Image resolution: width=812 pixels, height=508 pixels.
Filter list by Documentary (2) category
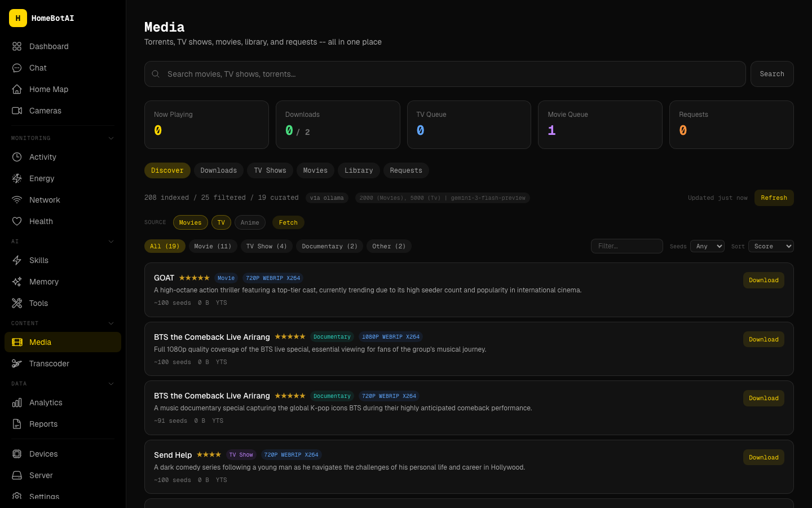329,246
